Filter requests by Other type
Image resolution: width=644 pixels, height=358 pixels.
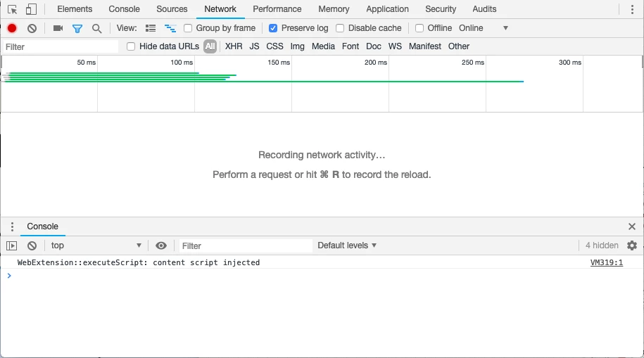[459, 46]
